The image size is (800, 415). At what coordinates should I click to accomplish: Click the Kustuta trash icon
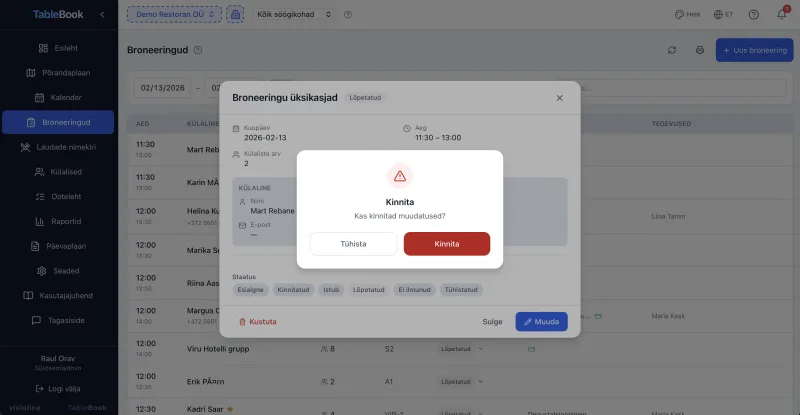(x=242, y=322)
